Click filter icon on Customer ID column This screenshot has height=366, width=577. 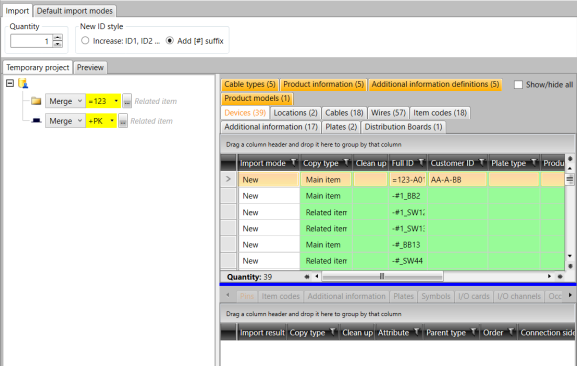(481, 162)
